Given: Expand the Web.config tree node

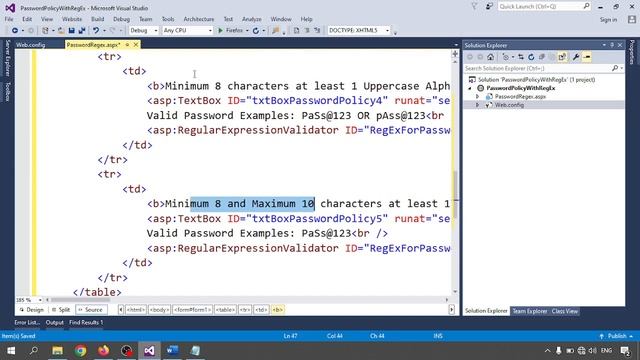Looking at the screenshot, I should click(x=478, y=105).
